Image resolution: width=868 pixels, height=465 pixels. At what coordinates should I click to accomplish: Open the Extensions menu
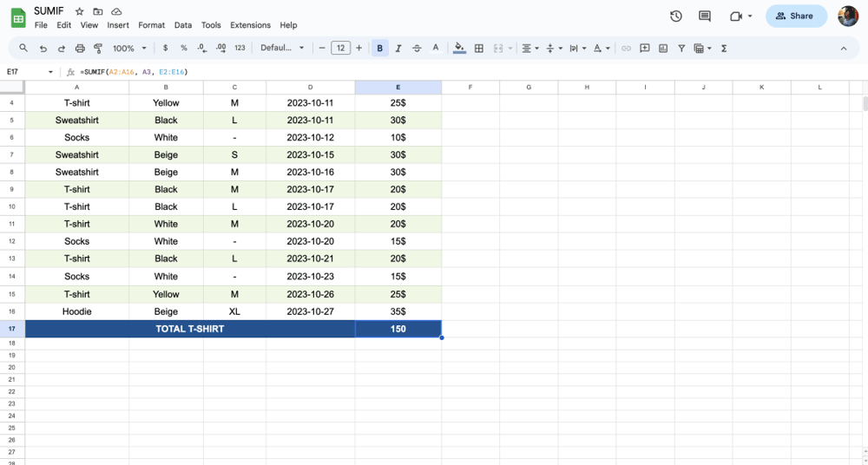(250, 25)
